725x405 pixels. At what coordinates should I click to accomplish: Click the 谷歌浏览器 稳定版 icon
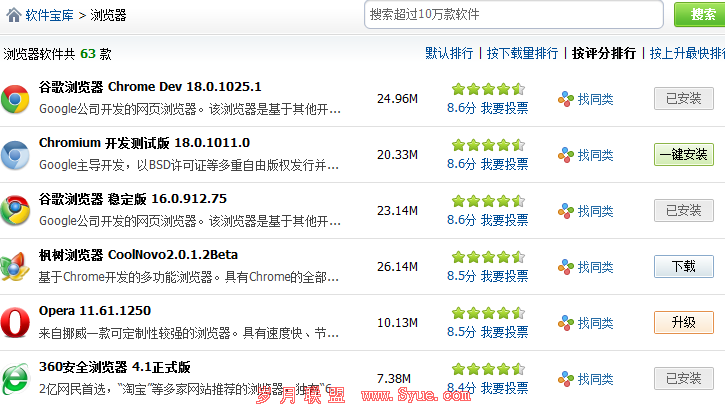click(15, 211)
